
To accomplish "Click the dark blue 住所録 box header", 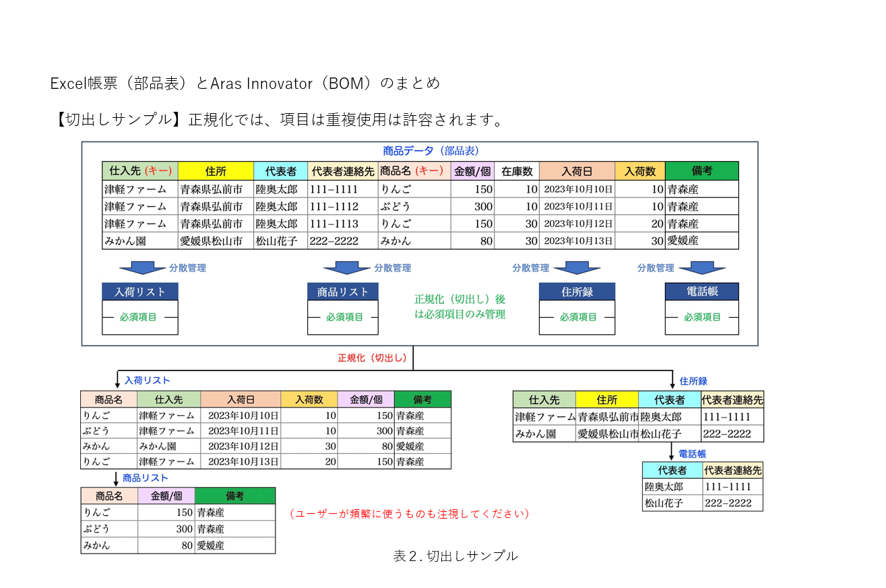I will 577,292.
